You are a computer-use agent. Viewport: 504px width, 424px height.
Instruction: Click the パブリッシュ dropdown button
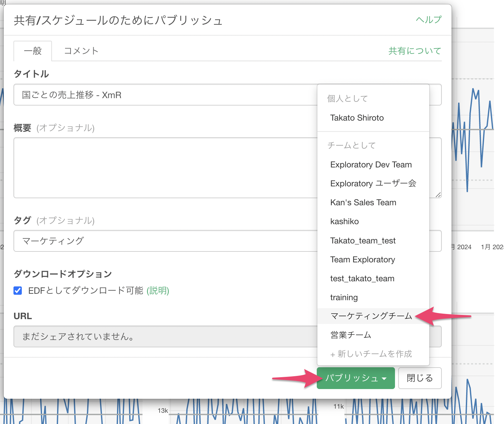coord(356,378)
